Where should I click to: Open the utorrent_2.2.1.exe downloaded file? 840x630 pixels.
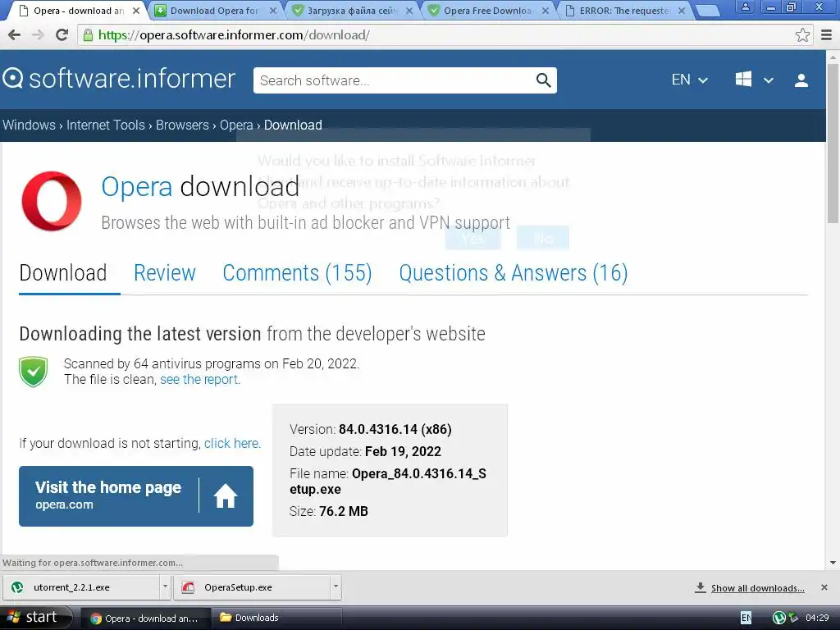(x=81, y=587)
